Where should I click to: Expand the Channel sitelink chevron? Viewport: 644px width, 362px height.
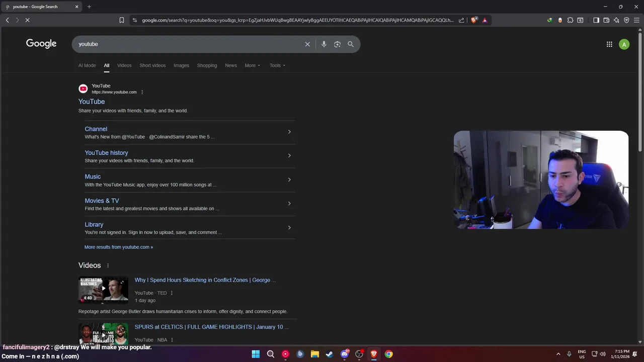click(x=289, y=132)
